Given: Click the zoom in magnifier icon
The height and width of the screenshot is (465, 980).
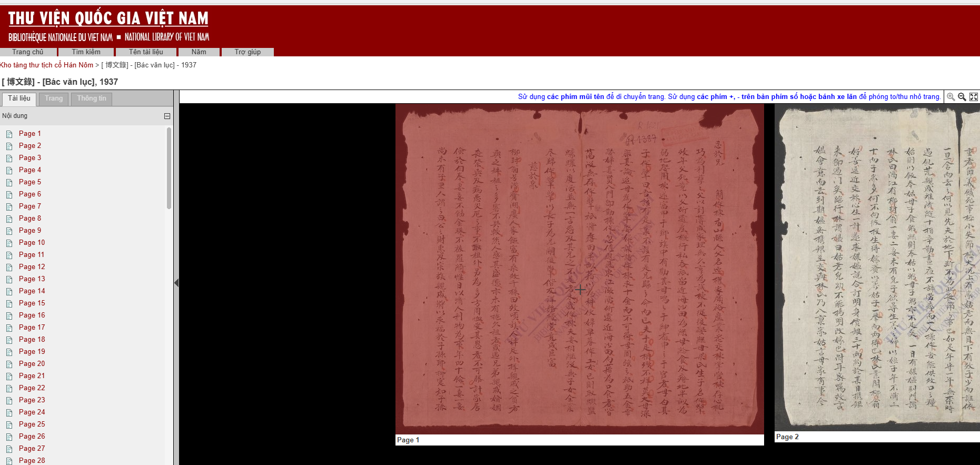Looking at the screenshot, I should (x=951, y=97).
